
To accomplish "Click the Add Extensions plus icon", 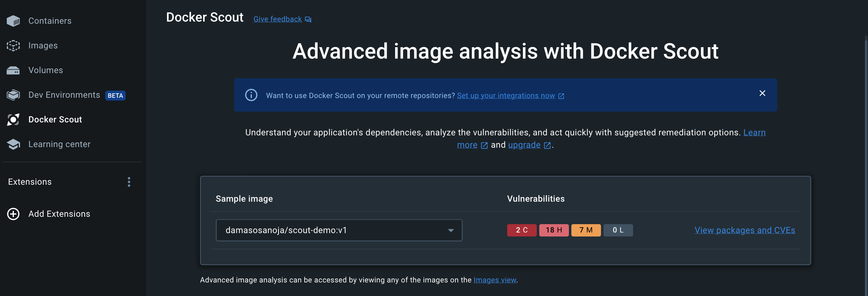I will click(x=13, y=214).
